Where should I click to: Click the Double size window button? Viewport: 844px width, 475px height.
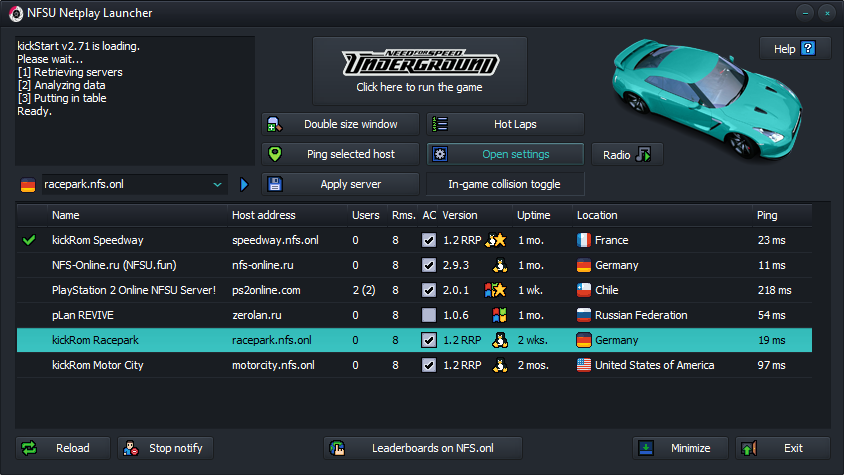[x=340, y=124]
